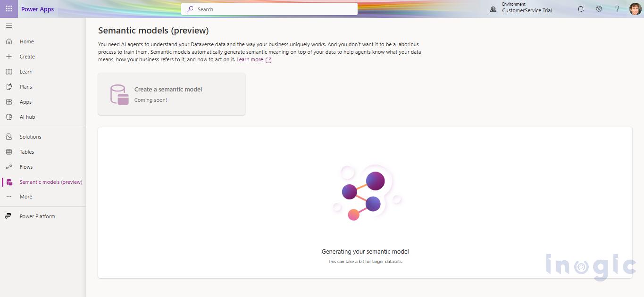This screenshot has height=297, width=644.
Task: Click the 'Generating your semantic model' text
Action: (x=365, y=252)
